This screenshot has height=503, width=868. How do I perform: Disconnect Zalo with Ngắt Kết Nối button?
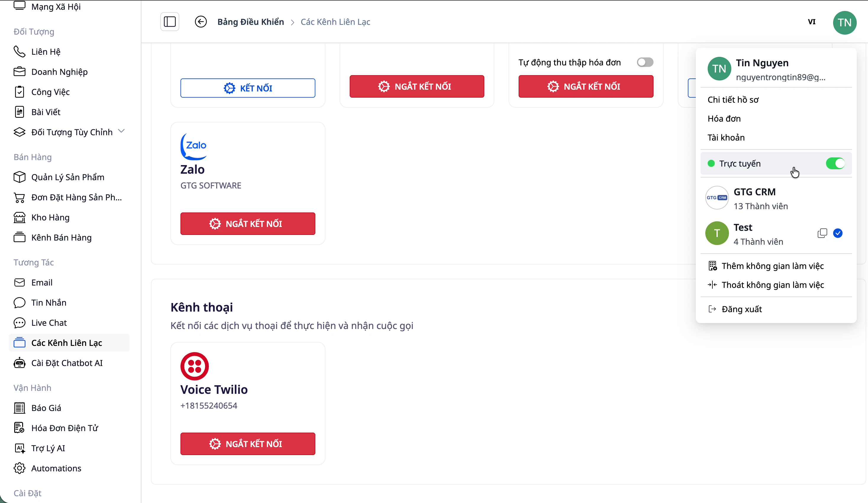pos(247,224)
